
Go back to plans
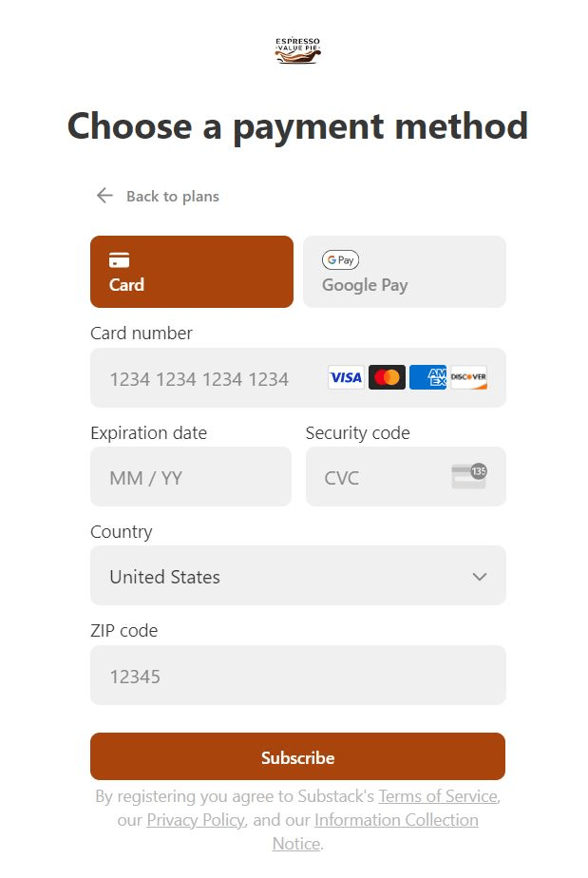coord(172,197)
